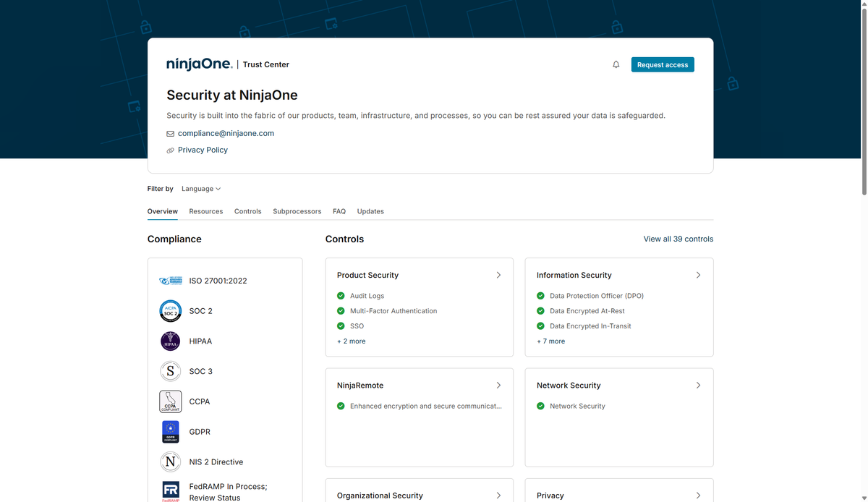This screenshot has height=502, width=868.
Task: Click the NinjaOne logo
Action: pyautogui.click(x=200, y=64)
